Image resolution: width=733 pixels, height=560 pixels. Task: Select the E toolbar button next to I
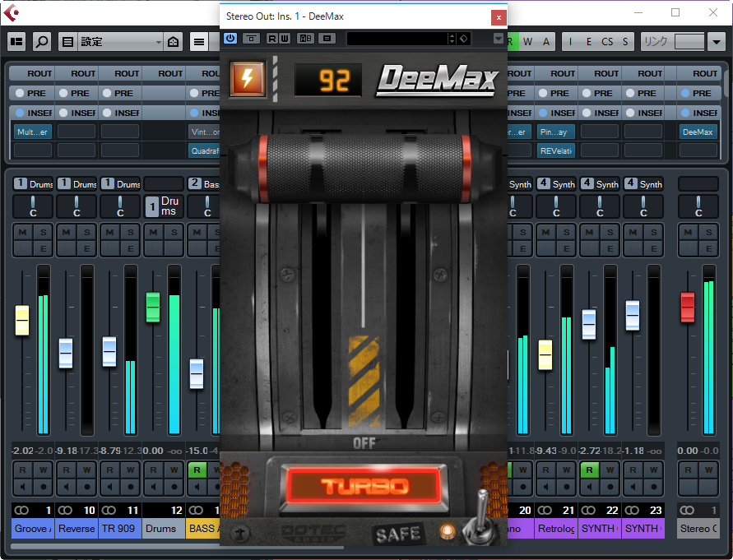click(x=588, y=42)
